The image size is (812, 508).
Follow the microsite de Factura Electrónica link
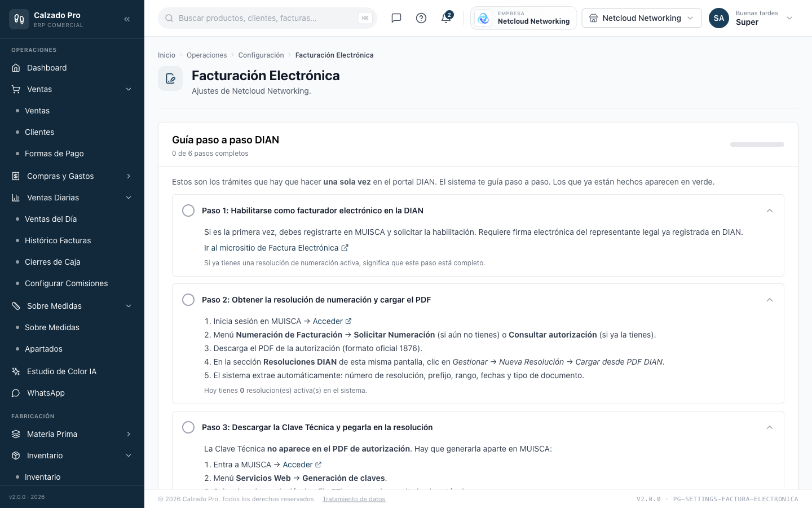pyautogui.click(x=276, y=248)
